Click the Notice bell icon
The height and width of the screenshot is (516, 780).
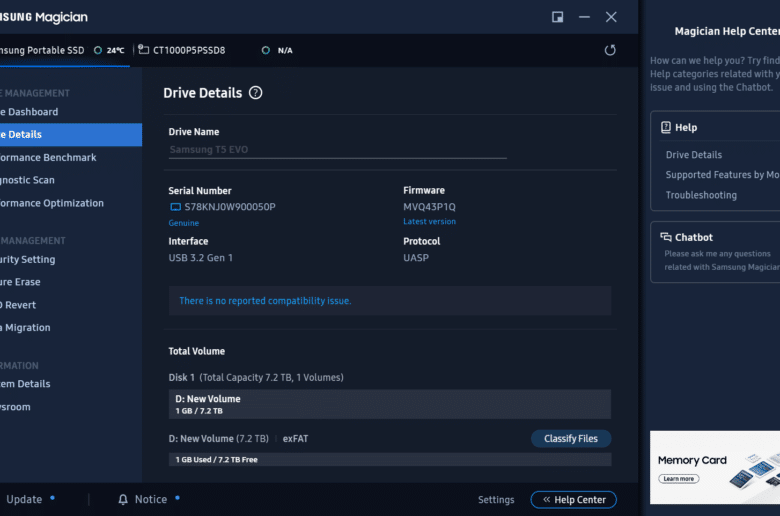[123, 499]
